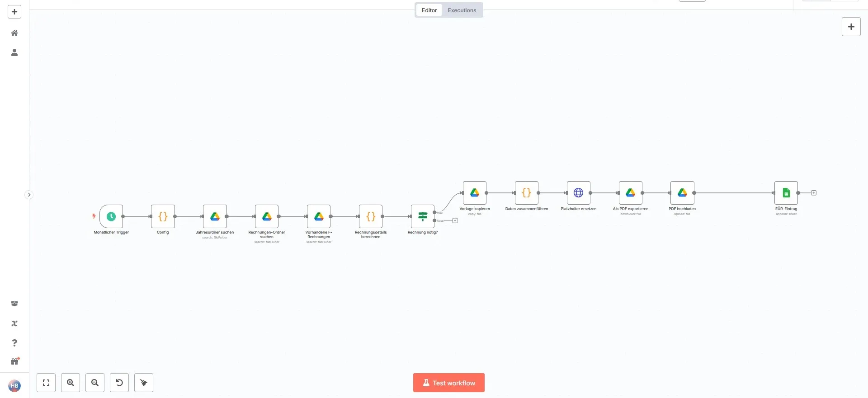
Task: Switch to the Editor tab
Action: 429,10
